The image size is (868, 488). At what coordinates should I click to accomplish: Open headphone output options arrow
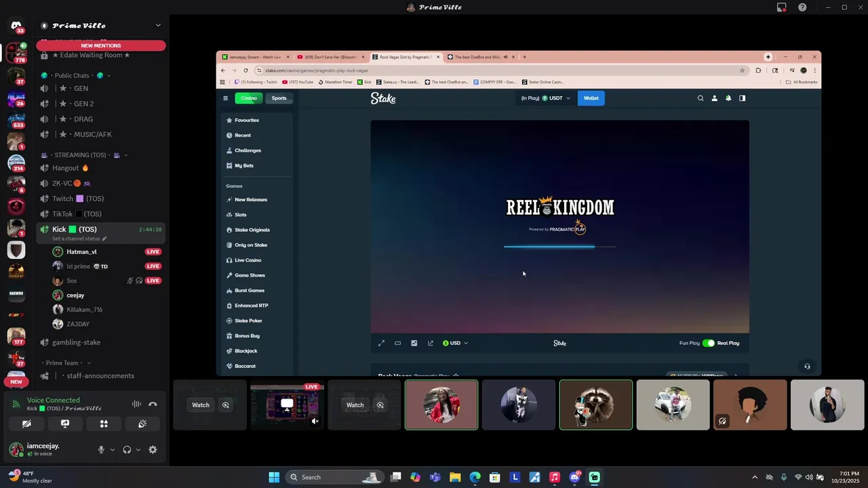coord(138,449)
